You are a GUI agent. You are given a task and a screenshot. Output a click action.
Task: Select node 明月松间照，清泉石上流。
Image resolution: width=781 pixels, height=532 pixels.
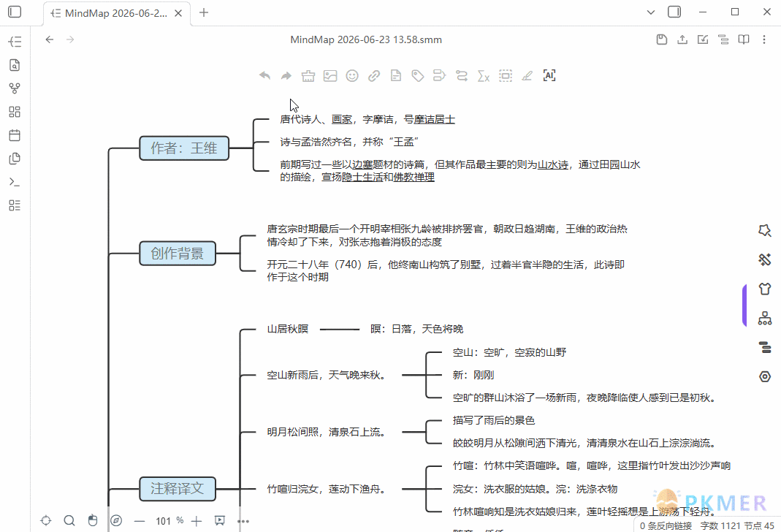[x=328, y=432]
